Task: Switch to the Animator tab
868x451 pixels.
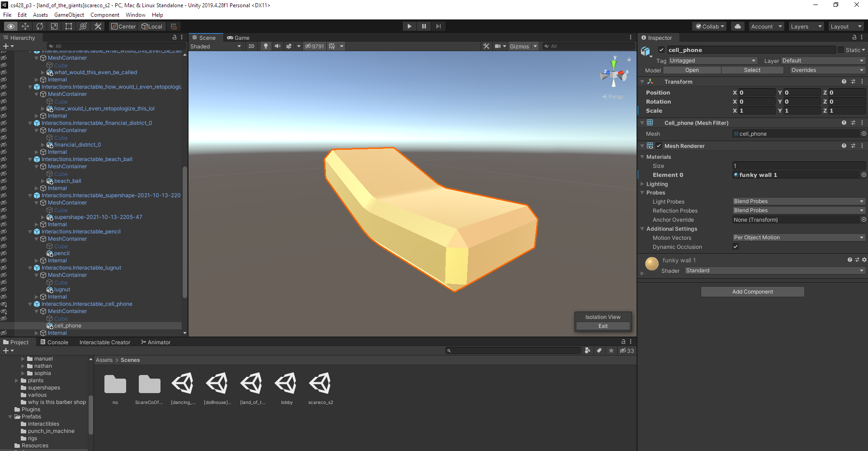Action: 156,342
